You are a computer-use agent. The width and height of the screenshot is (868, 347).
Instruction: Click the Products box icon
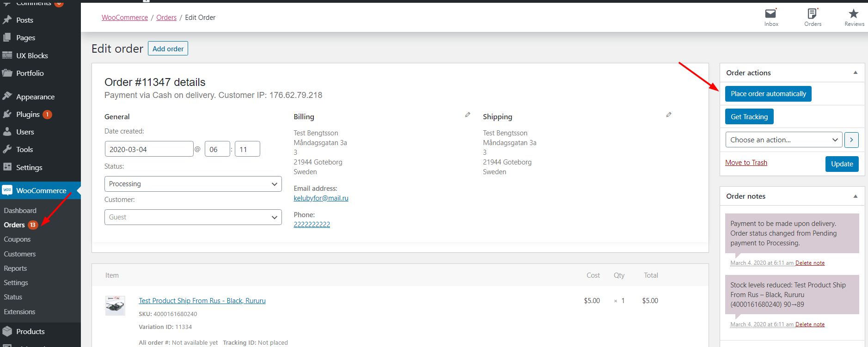point(7,331)
